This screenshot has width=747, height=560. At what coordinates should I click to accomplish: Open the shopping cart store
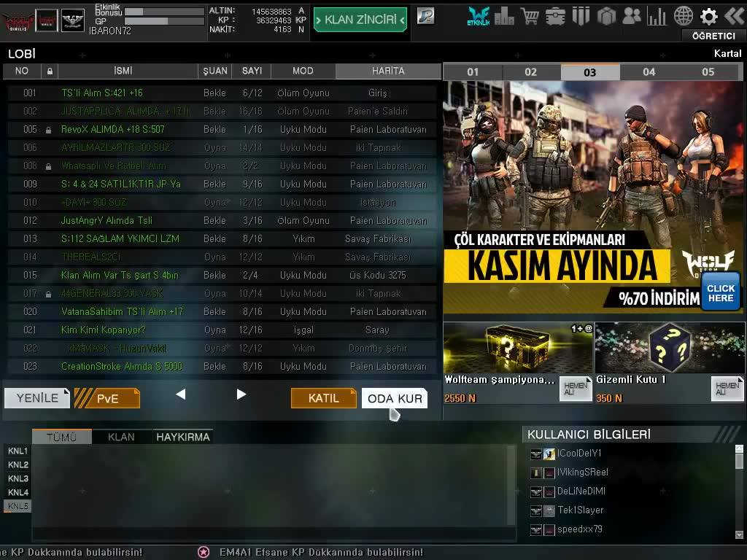pos(530,16)
